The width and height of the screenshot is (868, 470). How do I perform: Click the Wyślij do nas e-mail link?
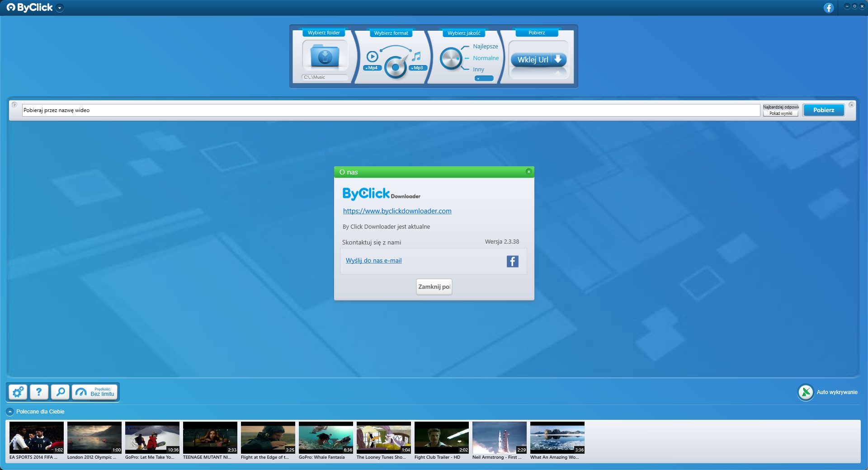coord(373,261)
